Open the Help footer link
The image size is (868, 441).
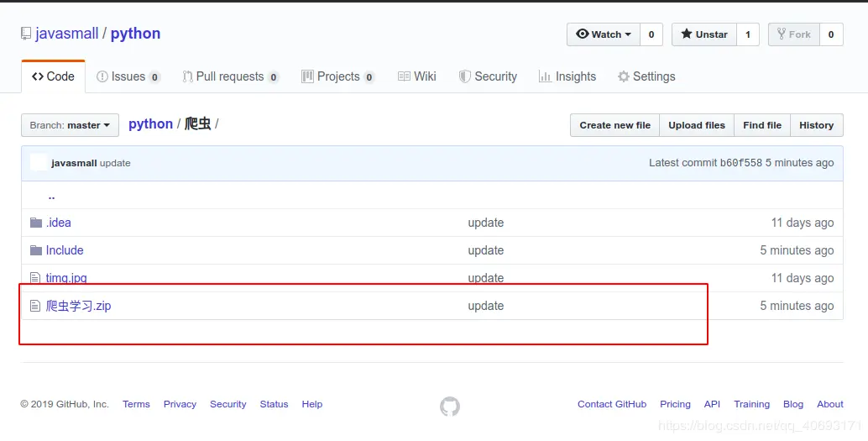pos(312,404)
